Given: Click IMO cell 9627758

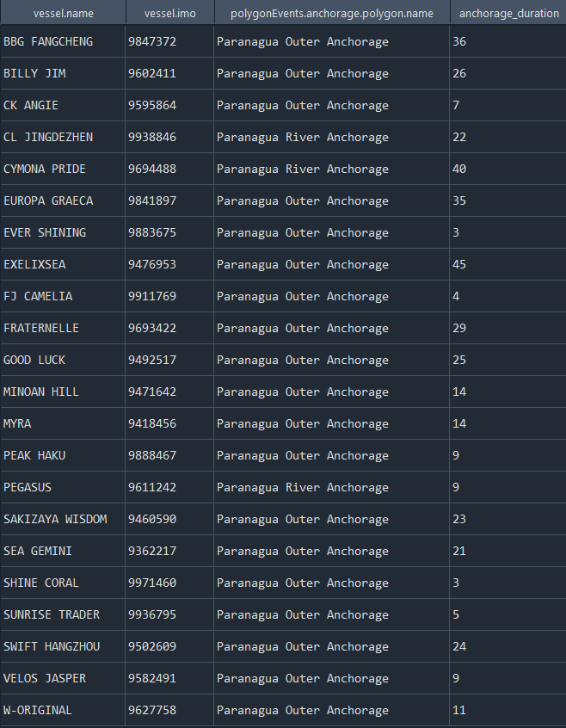Looking at the screenshot, I should [x=152, y=711].
